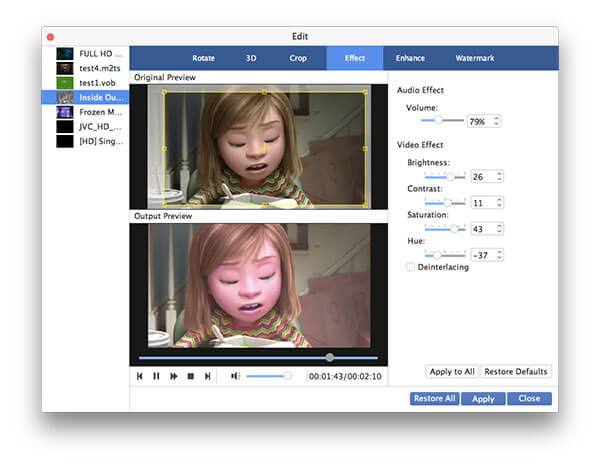Open the Watermark tab

(474, 58)
